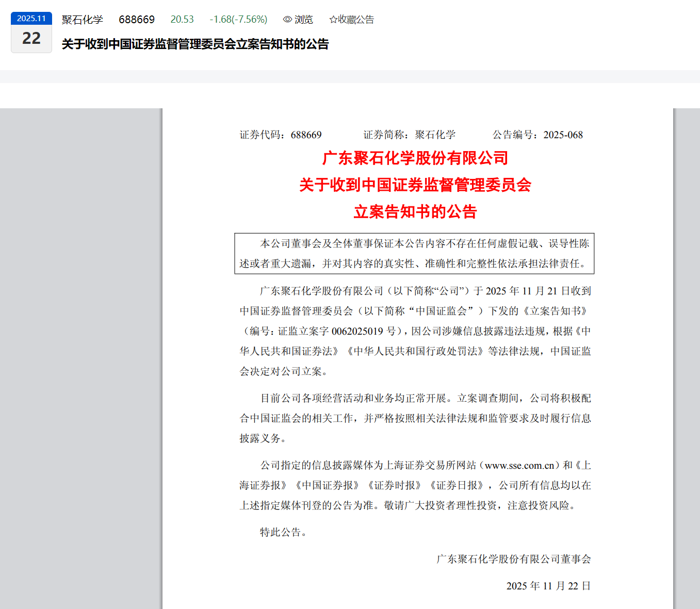
Task: Open the 聚石化学 stock link beside the date badge
Action: coord(83,20)
